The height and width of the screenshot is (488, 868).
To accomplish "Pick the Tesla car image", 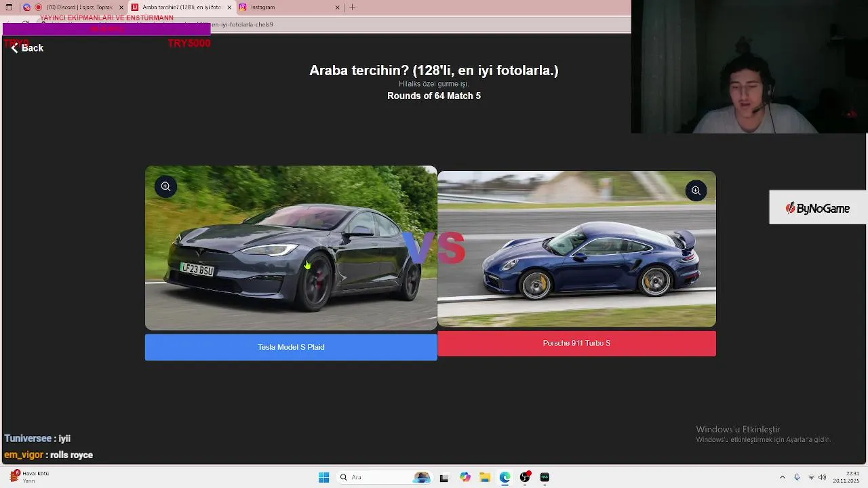I will pos(291,248).
